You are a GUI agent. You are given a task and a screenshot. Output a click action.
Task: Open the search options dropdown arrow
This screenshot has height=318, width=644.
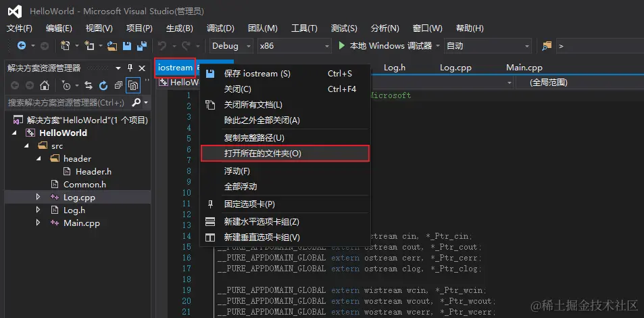click(x=146, y=102)
